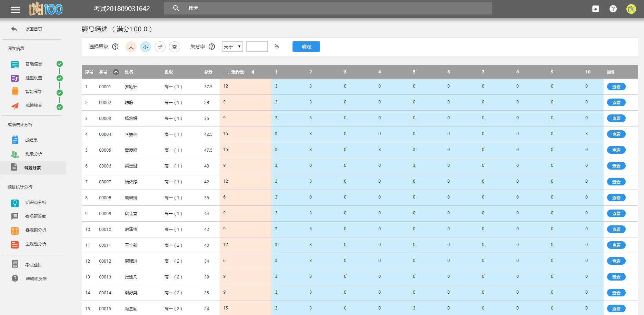Go to 客观题分析 in the sidebar
Viewport: 644px width, 315px height.
36,230
